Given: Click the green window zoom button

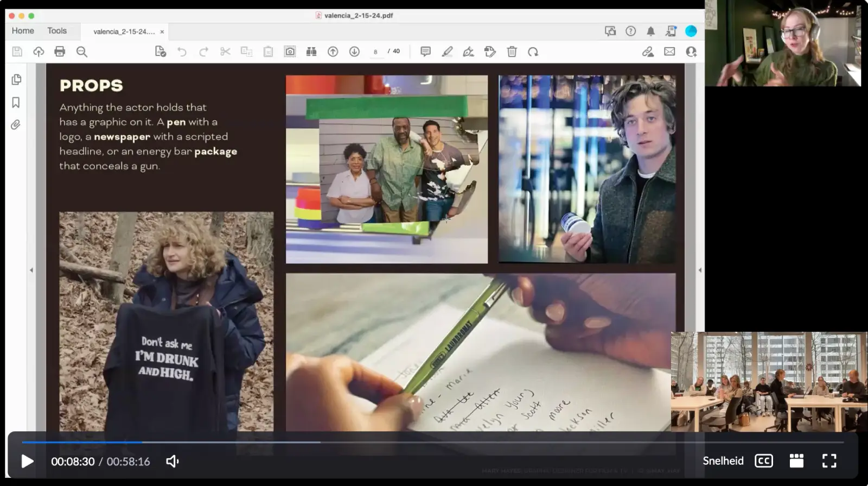Looking at the screenshot, I should click(31, 16).
